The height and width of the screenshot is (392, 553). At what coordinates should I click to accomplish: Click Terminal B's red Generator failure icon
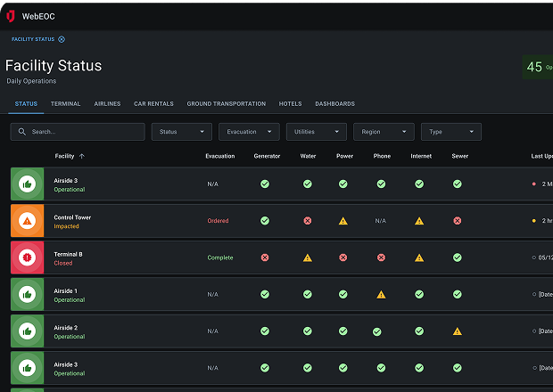(264, 257)
